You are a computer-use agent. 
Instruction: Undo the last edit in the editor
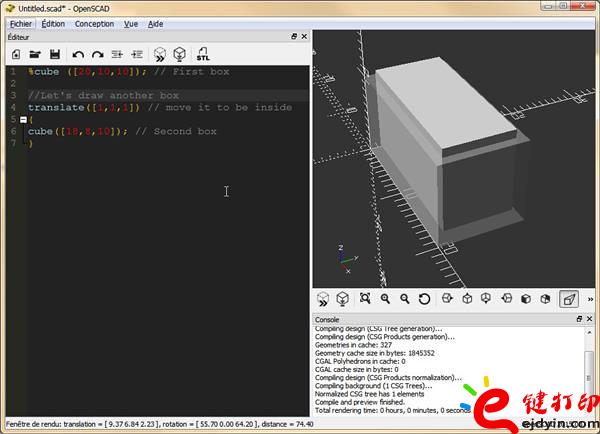[78, 53]
